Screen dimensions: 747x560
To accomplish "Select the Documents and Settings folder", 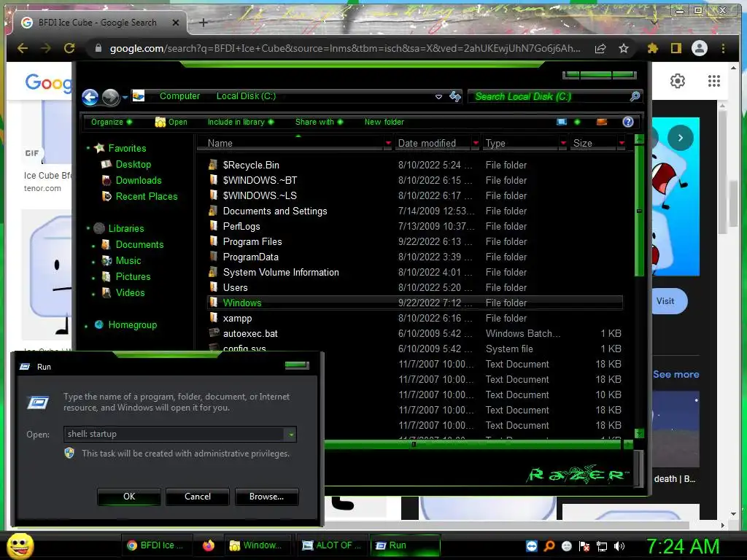I will (275, 211).
